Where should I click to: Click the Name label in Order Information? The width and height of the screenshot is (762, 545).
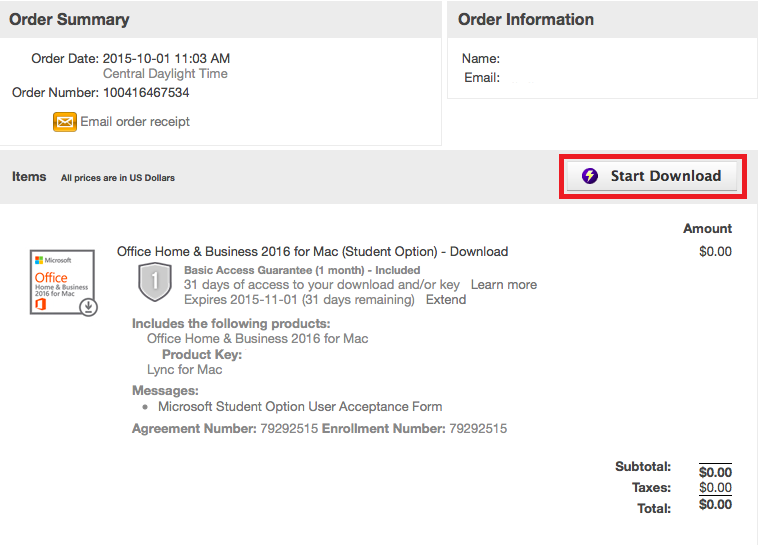(481, 58)
